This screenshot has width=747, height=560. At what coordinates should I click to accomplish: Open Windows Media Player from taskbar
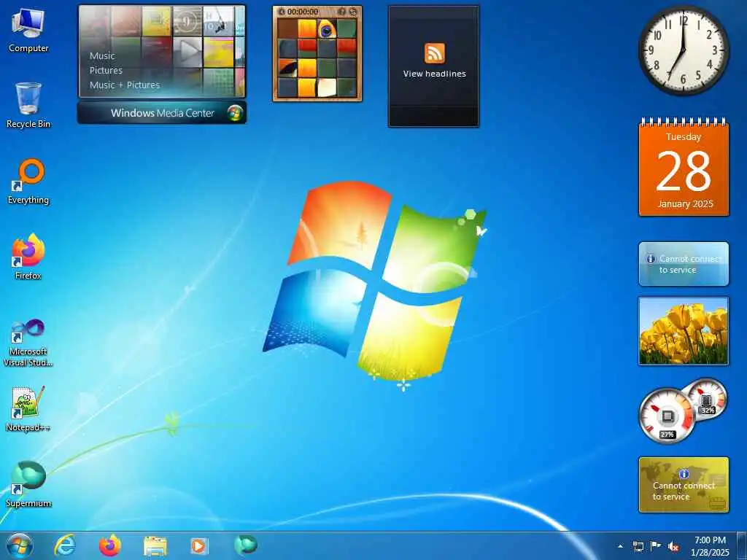click(x=198, y=545)
